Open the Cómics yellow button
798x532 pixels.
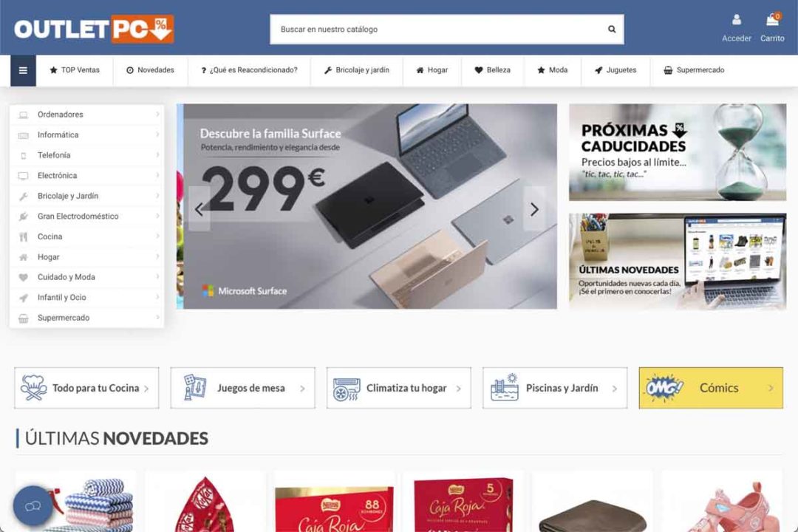coord(711,388)
